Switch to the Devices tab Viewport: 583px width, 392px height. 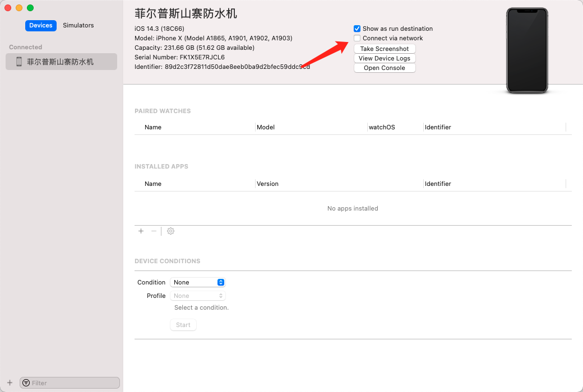tap(41, 25)
